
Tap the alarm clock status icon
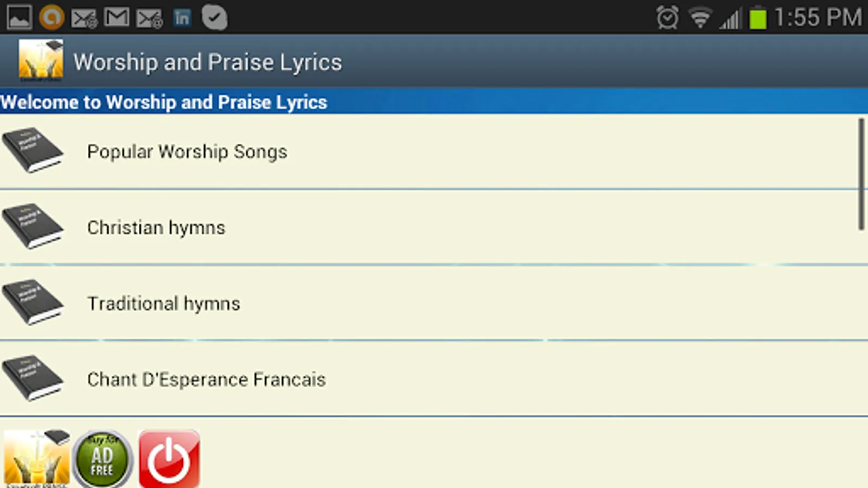coord(667,18)
